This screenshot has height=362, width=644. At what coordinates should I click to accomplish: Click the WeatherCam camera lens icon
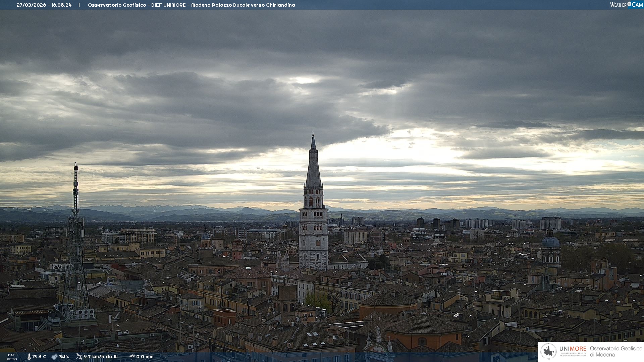629,4
